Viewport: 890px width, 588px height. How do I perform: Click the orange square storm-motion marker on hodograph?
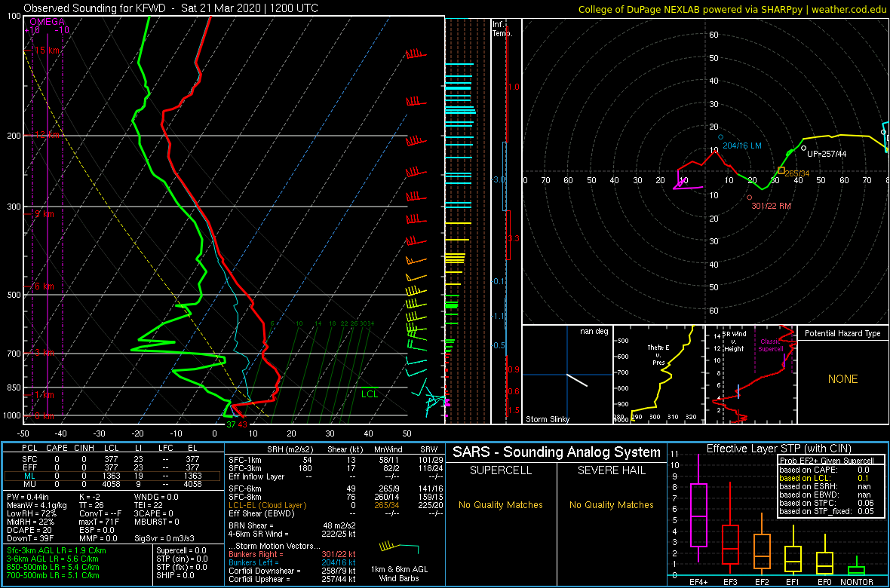(x=781, y=170)
